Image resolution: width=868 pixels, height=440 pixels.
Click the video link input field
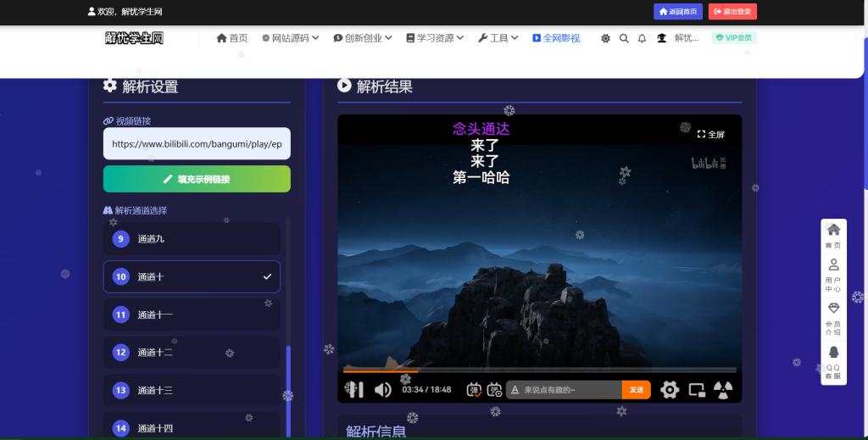click(197, 143)
